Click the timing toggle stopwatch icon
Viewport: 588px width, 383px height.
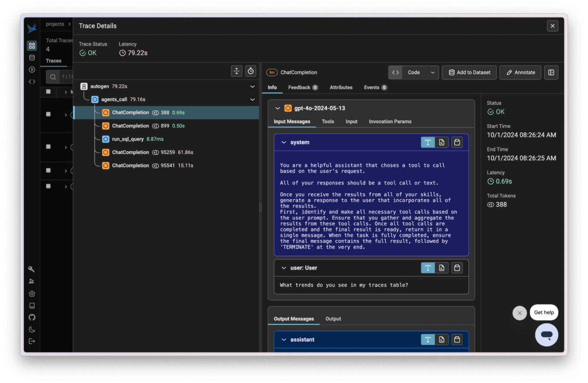(251, 71)
